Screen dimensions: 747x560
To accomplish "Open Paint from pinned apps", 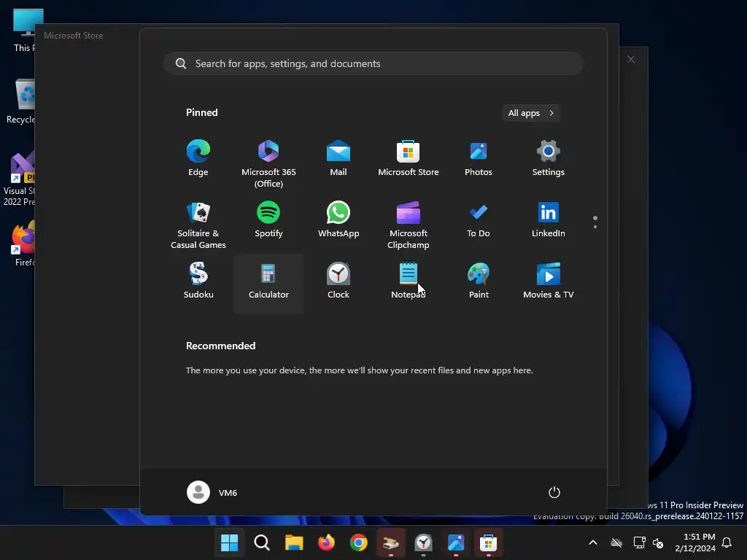I will tap(479, 281).
